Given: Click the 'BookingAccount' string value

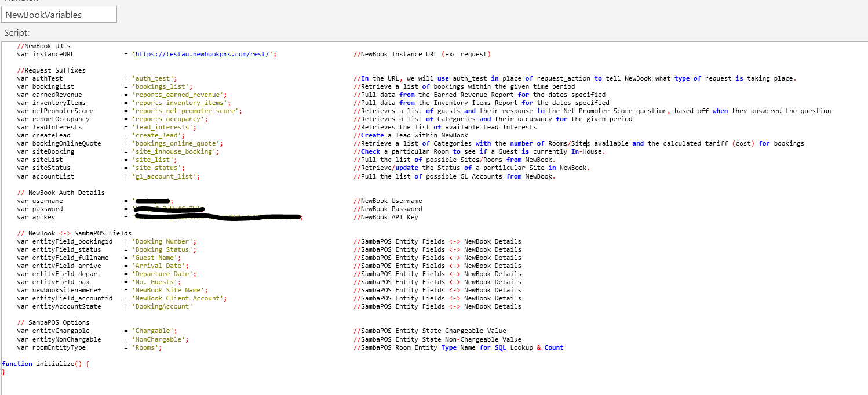Looking at the screenshot, I should (162, 306).
